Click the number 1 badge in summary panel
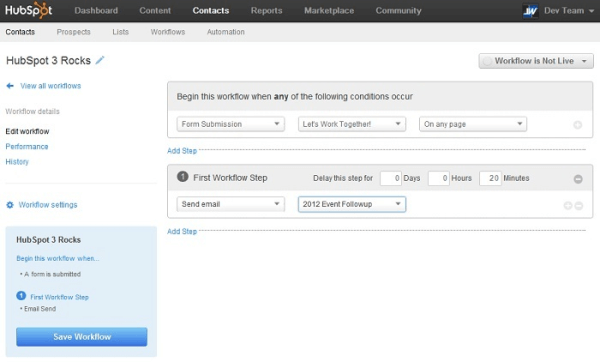Screen dimensions: 600x362 point(21,296)
